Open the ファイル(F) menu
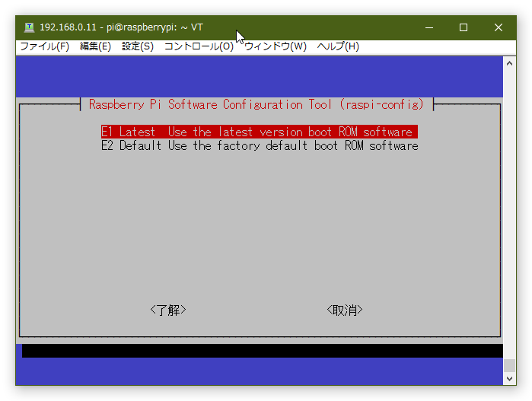Viewport: 532px width, 401px height. 44,46
